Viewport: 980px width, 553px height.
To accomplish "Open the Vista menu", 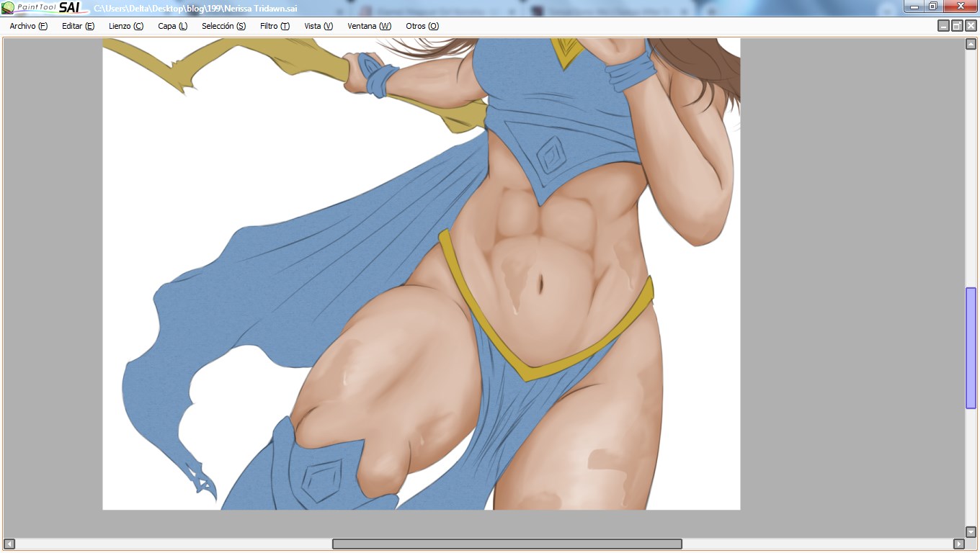I will [318, 26].
